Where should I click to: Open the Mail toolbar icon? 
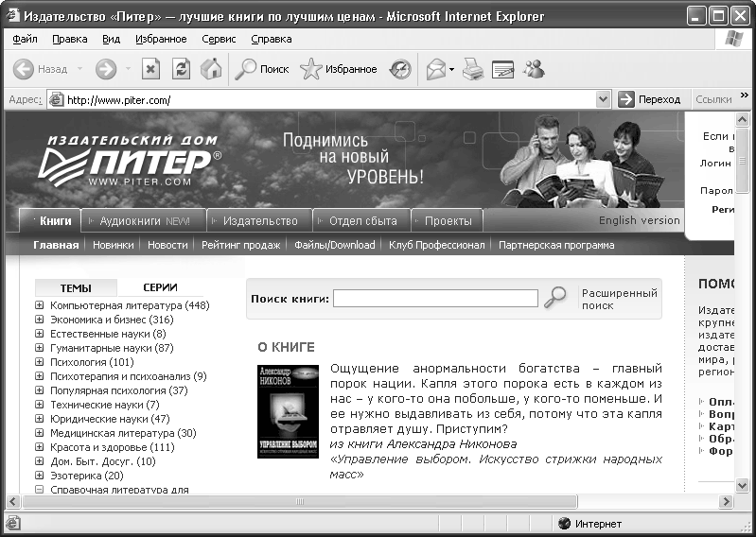(436, 69)
